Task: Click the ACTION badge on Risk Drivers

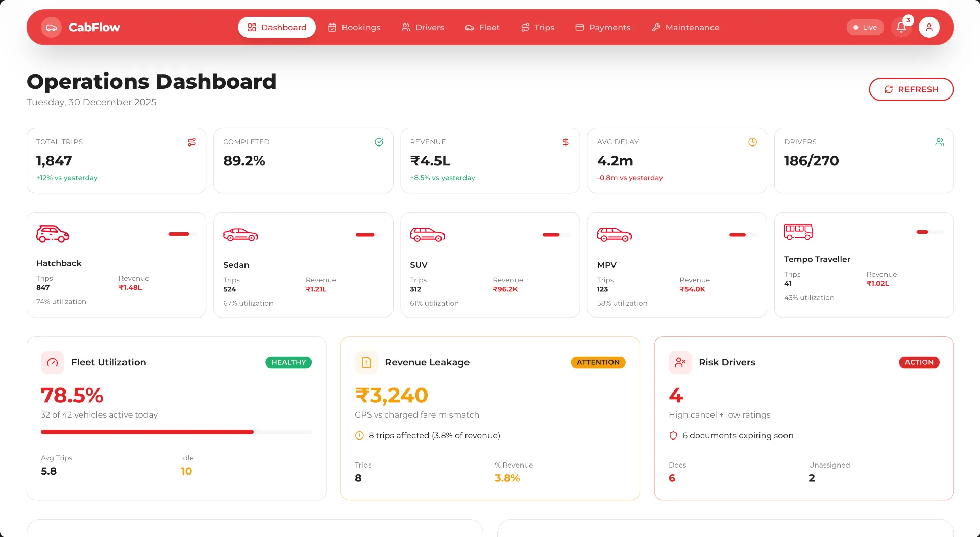Action: (919, 362)
